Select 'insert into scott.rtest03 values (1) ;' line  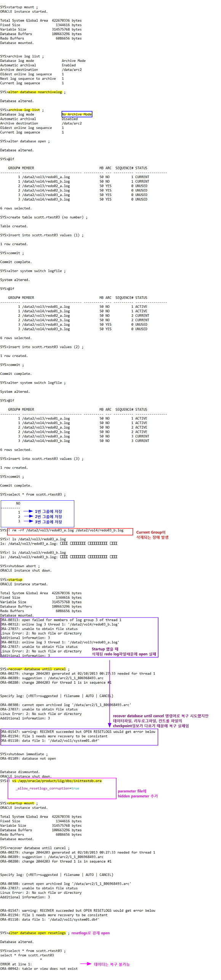(42, 235)
